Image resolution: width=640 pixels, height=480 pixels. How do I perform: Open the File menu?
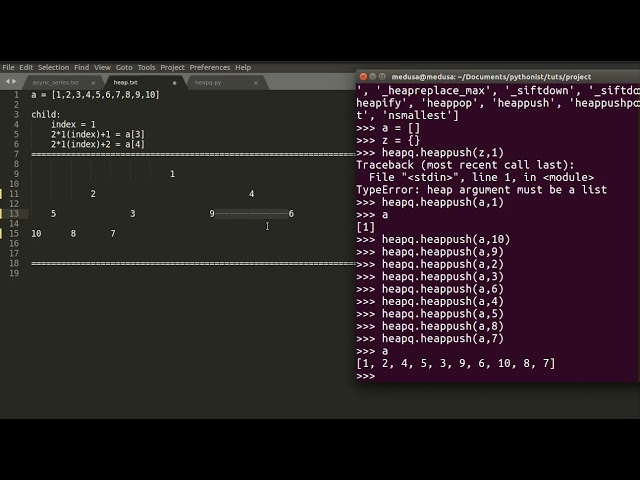tap(8, 67)
